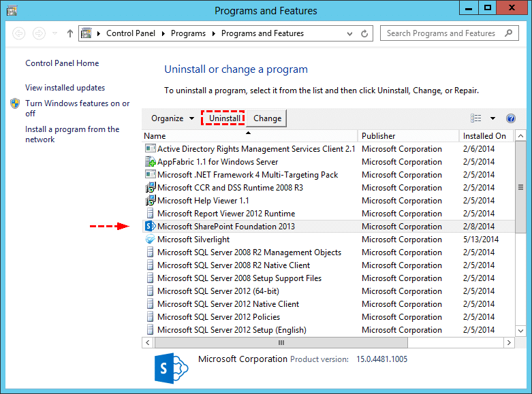Select SQL Server 2008 Setup Support Files icon
The image size is (532, 394).
pyautogui.click(x=150, y=278)
